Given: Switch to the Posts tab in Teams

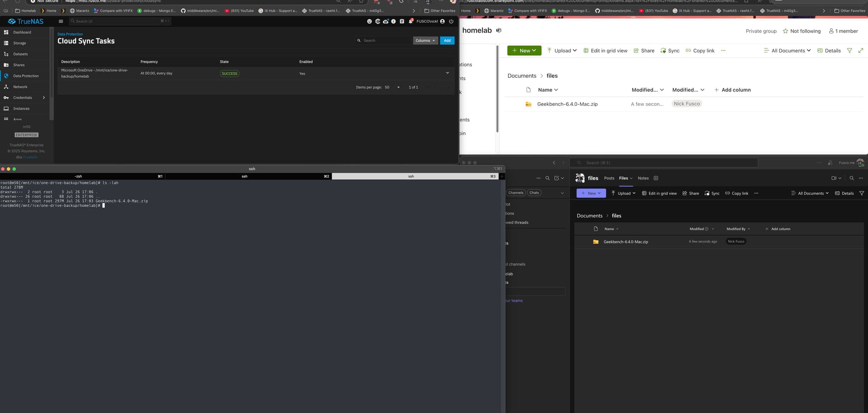Looking at the screenshot, I should [609, 178].
